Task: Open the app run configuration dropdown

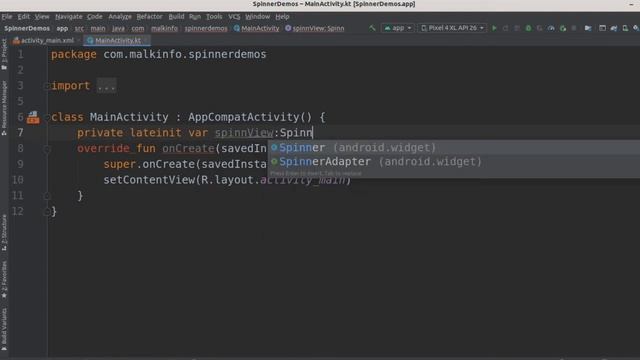Action: click(x=398, y=28)
